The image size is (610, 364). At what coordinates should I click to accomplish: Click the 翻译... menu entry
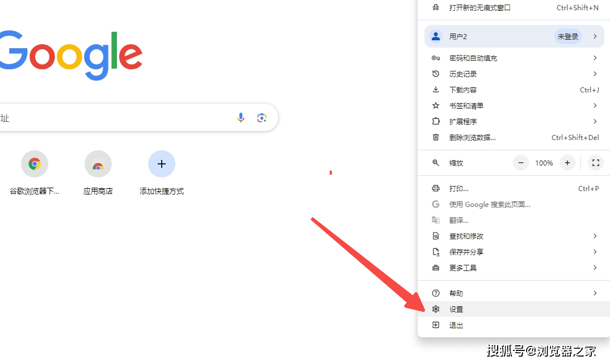pyautogui.click(x=514, y=220)
